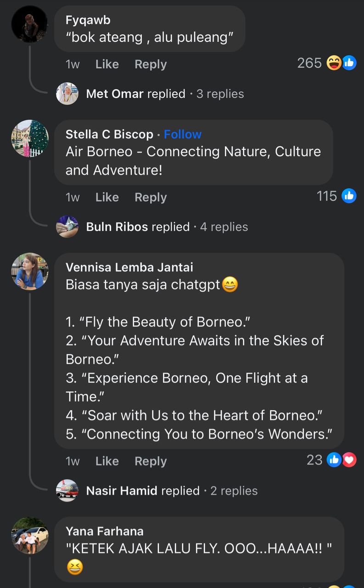
Task: Open Nasir Hamid's small avatar
Action: click(67, 490)
